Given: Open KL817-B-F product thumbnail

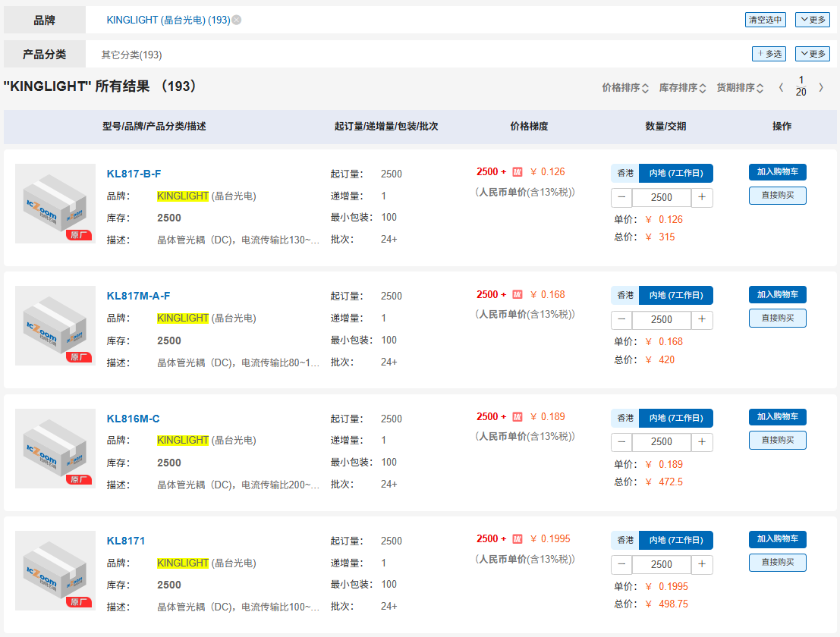Looking at the screenshot, I should pyautogui.click(x=55, y=203).
